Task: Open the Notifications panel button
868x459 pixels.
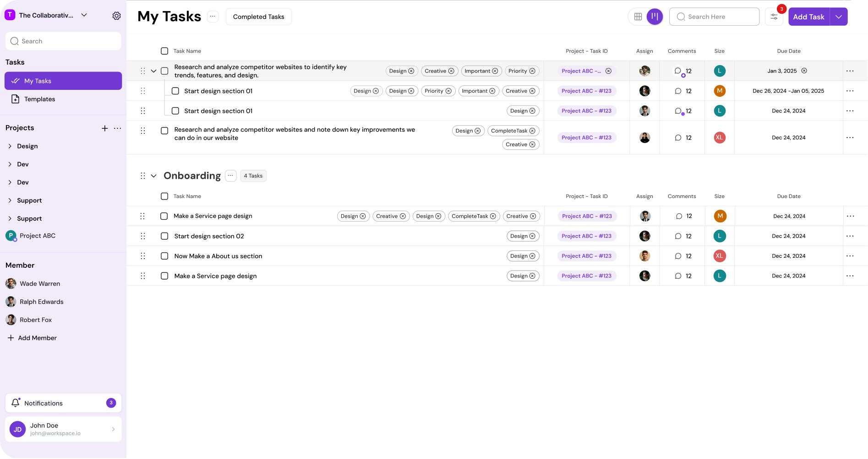Action: pos(63,403)
